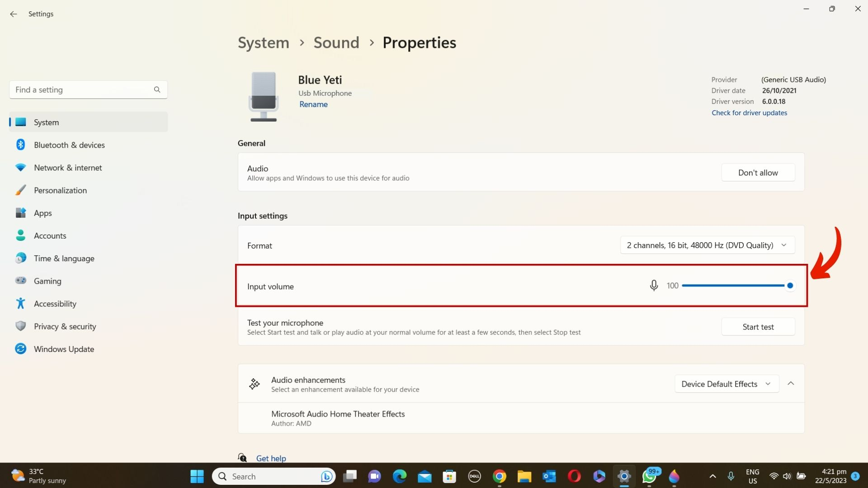Click the Settings gear in the taskbar
868x488 pixels.
(624, 476)
